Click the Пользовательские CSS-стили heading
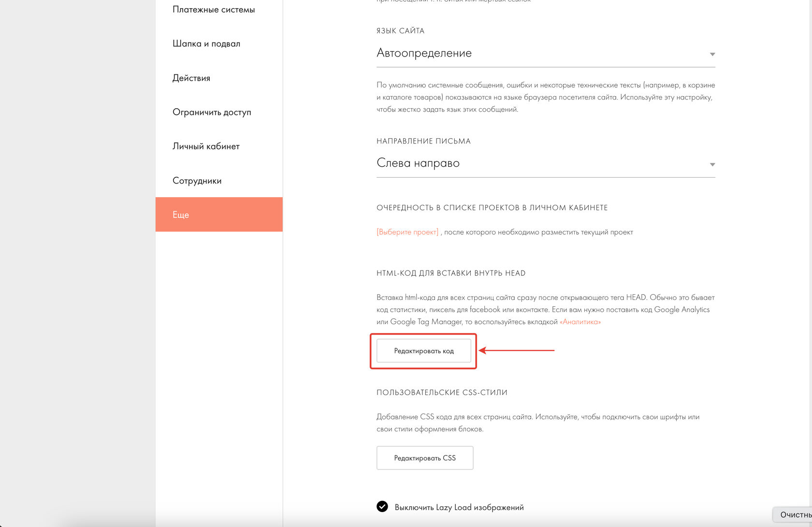The image size is (812, 527). click(x=442, y=392)
